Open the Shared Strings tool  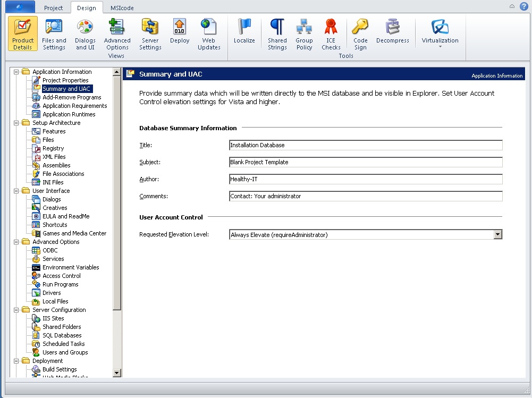point(277,33)
